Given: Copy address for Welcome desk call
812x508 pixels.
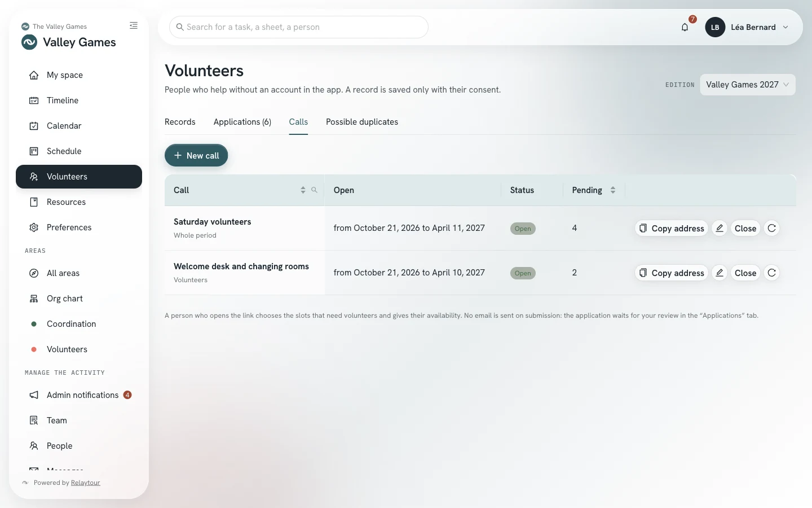Looking at the screenshot, I should pyautogui.click(x=672, y=273).
